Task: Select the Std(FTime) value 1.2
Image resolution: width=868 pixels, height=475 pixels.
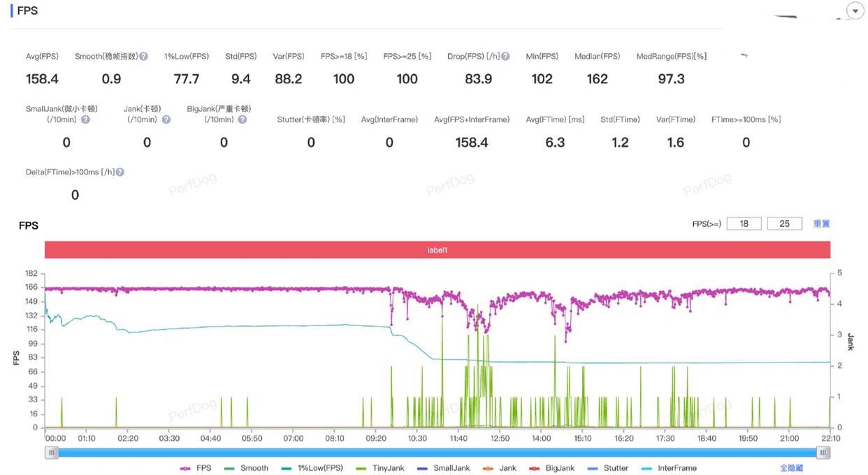Action: [x=620, y=143]
